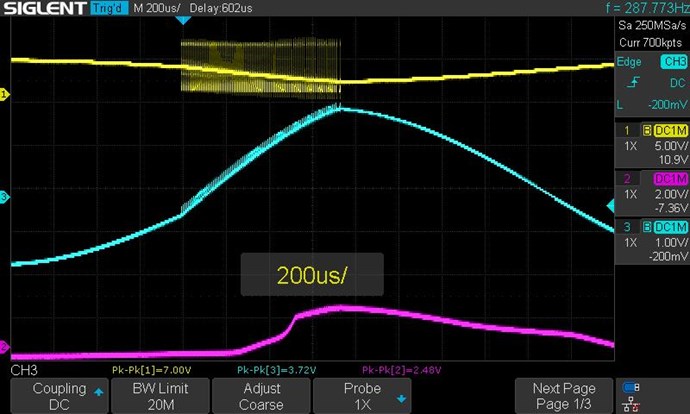Click the CH3 menu title label
Viewport: 690px width, 414px height.
click(x=24, y=370)
